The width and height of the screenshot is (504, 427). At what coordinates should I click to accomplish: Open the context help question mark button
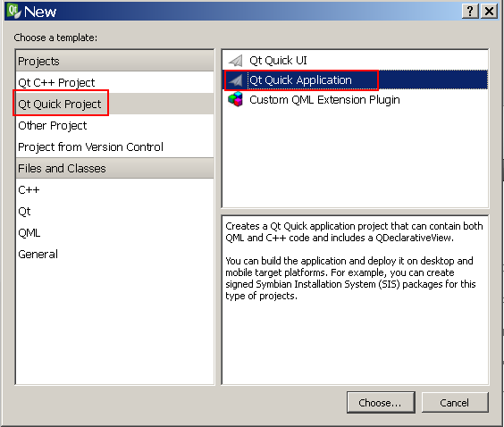click(x=470, y=12)
